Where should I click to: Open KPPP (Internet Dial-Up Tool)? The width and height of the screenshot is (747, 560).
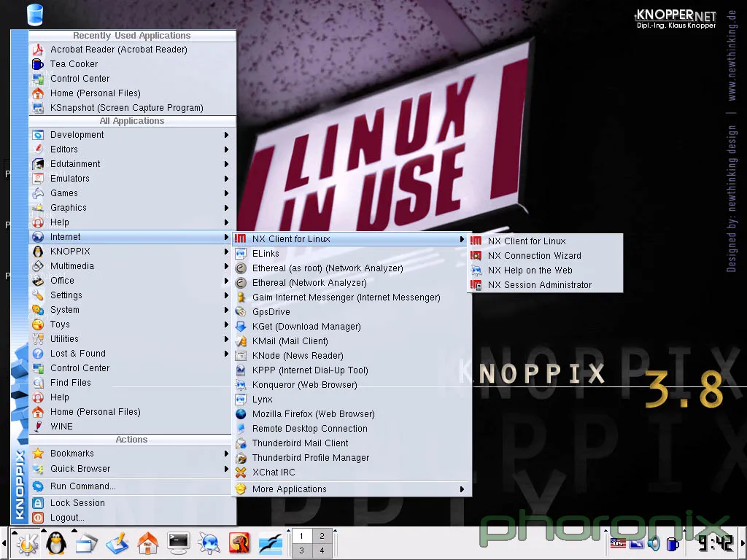[352, 370]
